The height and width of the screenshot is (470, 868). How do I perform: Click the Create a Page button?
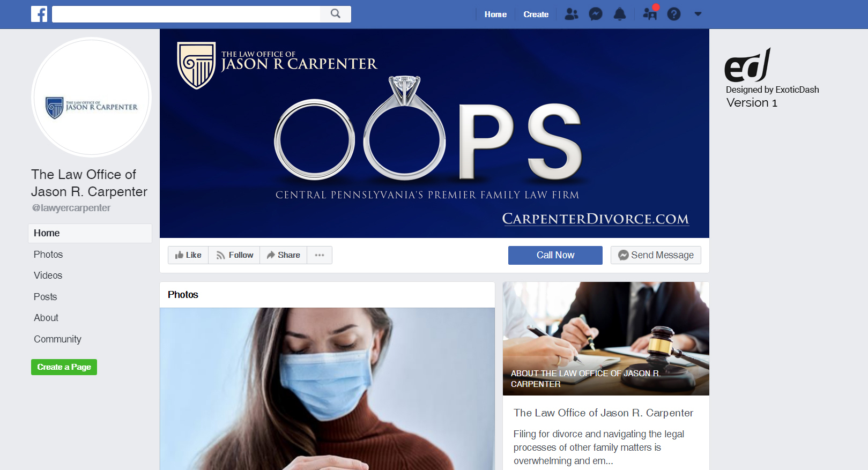tap(64, 367)
